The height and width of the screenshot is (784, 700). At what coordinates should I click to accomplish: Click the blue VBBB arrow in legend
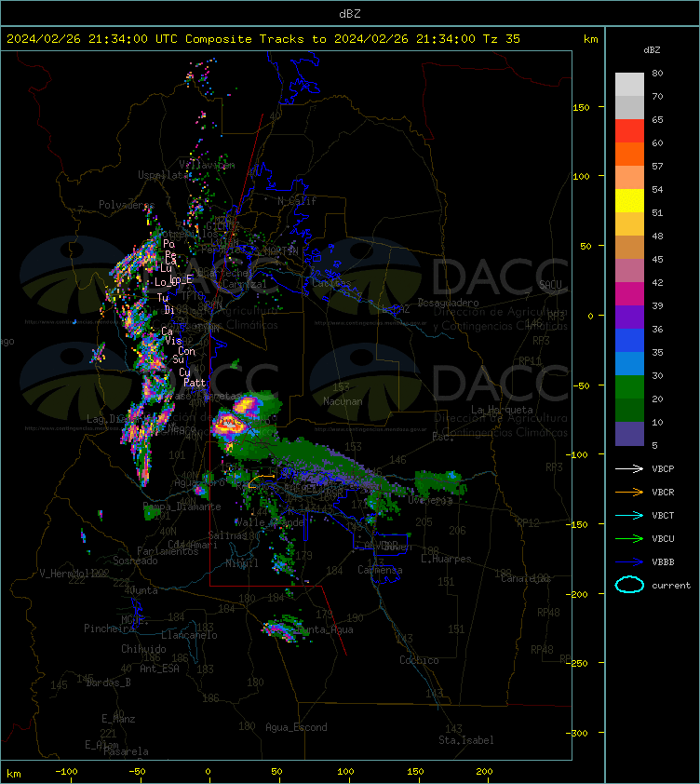[629, 562]
